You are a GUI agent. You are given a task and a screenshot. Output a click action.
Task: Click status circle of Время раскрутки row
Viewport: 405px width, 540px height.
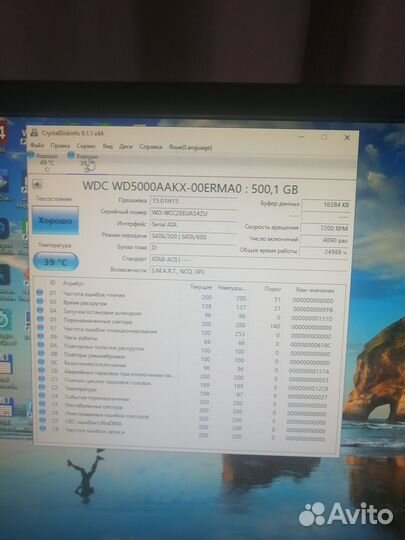(x=40, y=301)
